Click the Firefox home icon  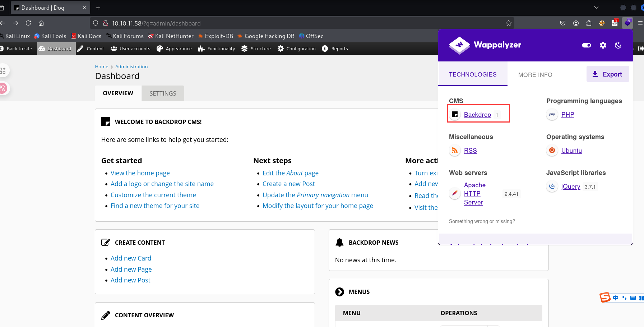[x=41, y=23]
